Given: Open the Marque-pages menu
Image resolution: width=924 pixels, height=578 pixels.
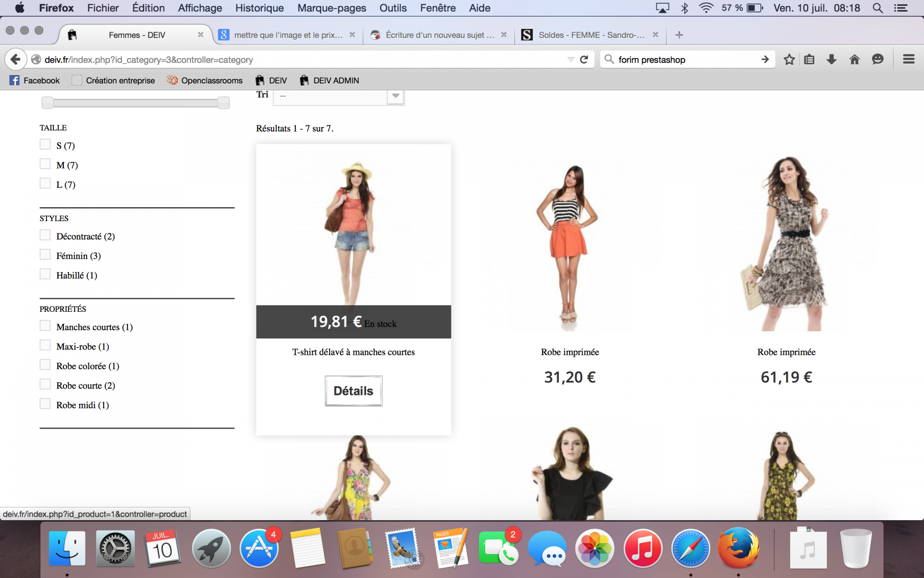Looking at the screenshot, I should [331, 8].
